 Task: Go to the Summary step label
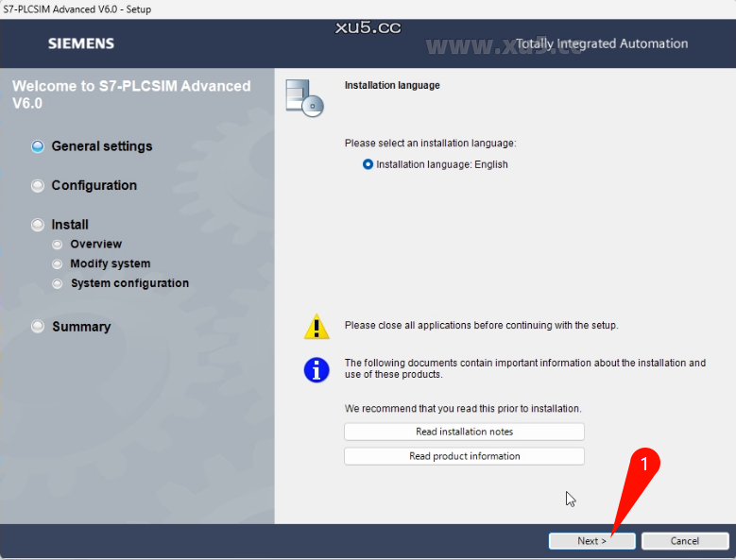[x=81, y=327]
